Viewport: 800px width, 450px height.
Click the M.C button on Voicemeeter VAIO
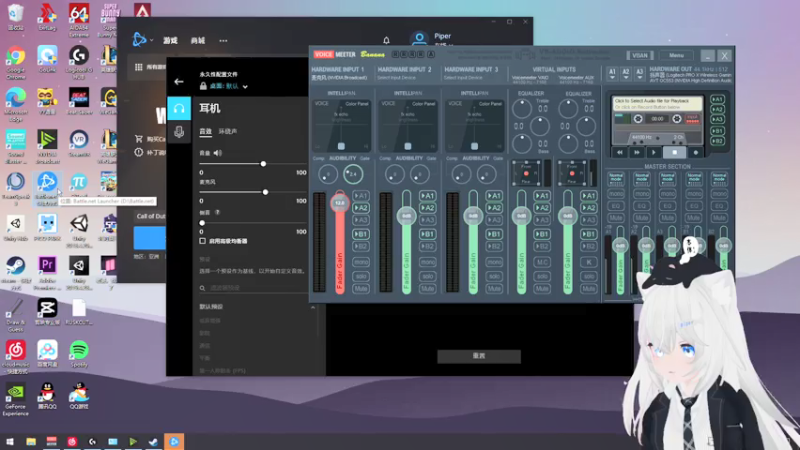(542, 262)
